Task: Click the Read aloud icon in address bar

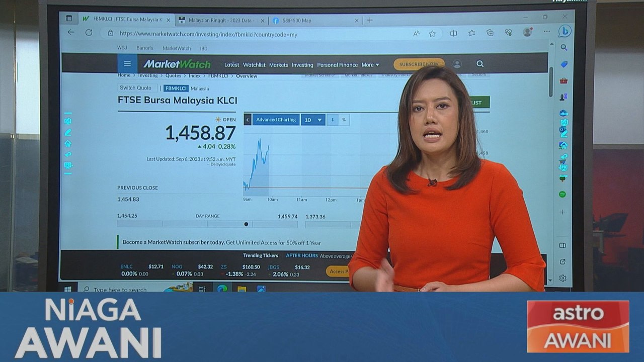Action: click(416, 33)
